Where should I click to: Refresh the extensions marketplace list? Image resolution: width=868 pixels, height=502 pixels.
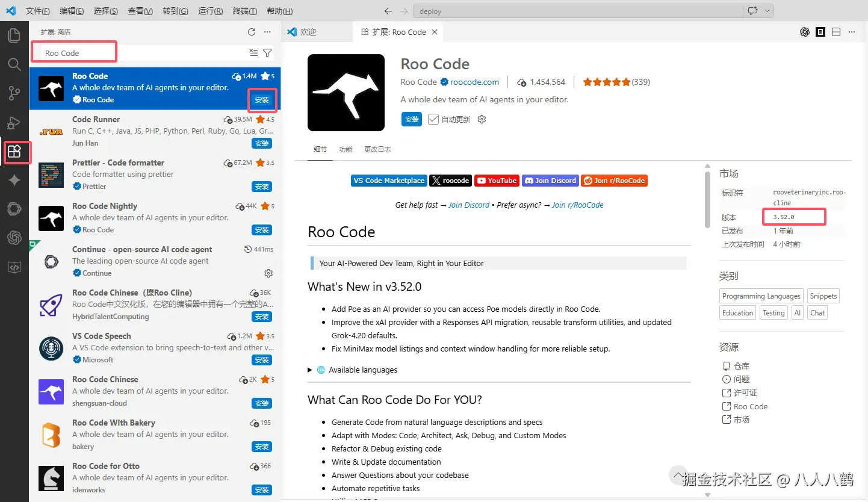pyautogui.click(x=252, y=32)
